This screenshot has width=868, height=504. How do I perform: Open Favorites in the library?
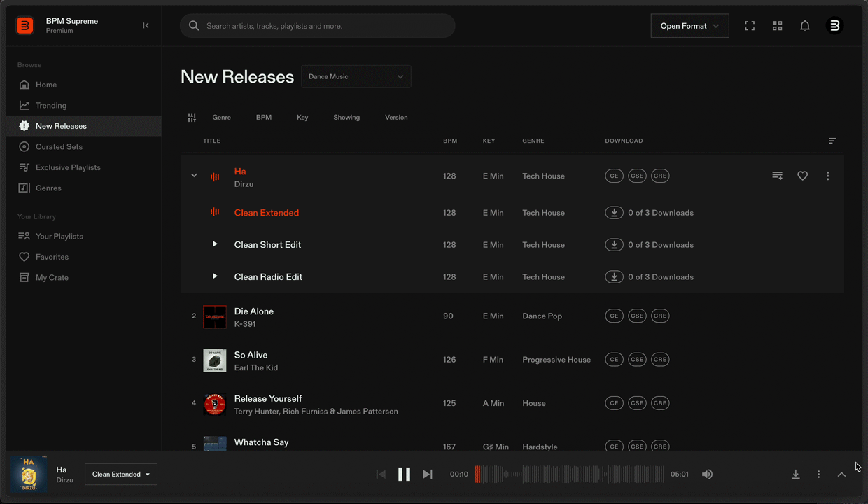(x=84, y=257)
